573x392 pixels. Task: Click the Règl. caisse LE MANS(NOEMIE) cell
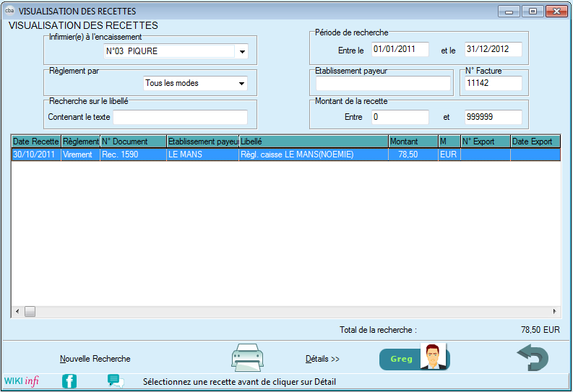coord(314,154)
